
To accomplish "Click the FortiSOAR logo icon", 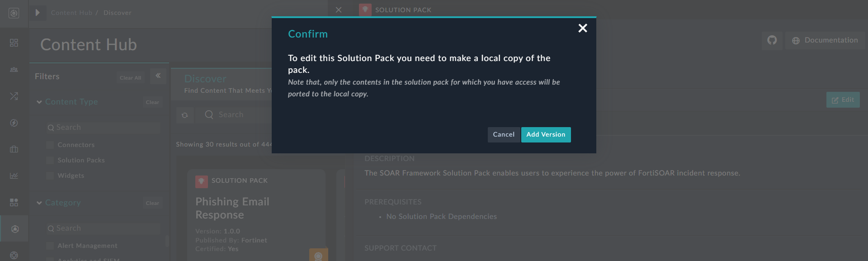I will (x=14, y=13).
